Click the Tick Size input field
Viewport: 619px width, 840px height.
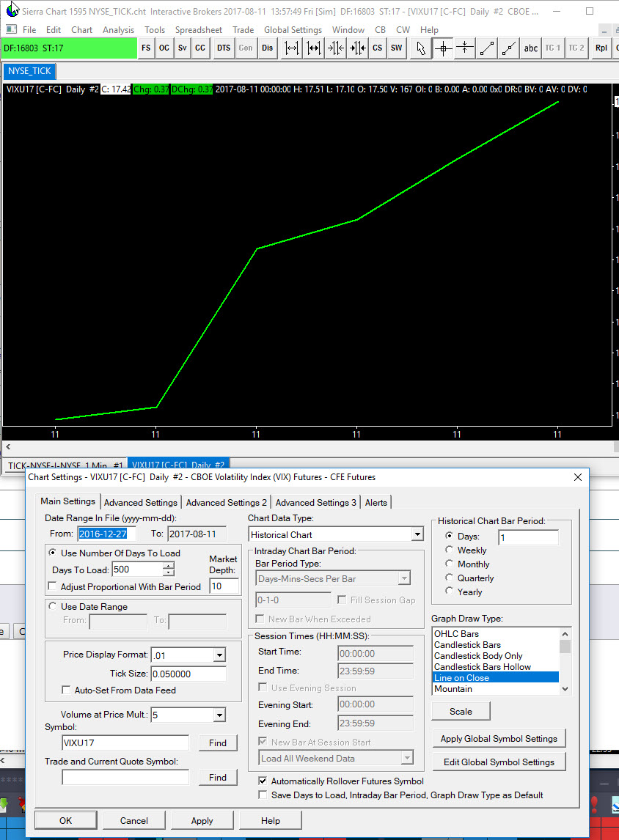188,674
